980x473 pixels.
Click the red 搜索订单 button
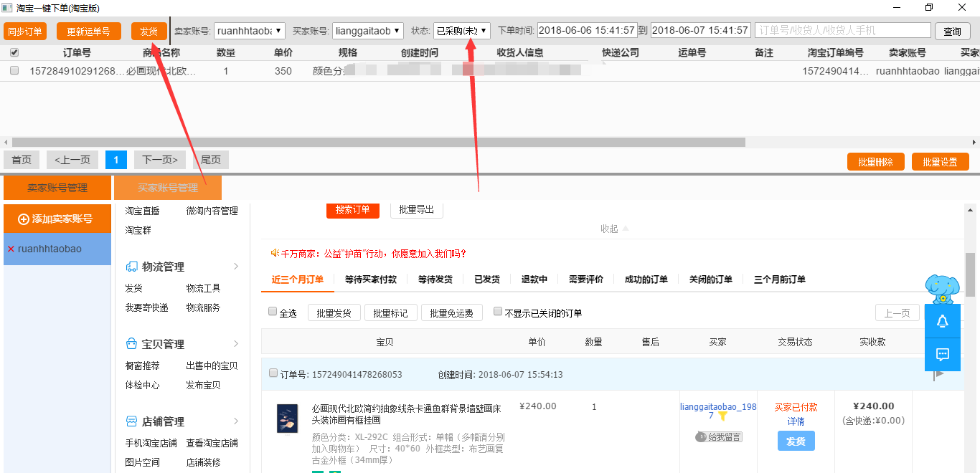coord(353,210)
